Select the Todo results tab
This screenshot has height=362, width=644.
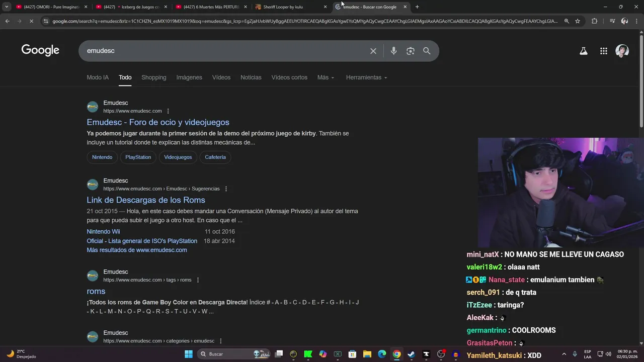pyautogui.click(x=125, y=77)
